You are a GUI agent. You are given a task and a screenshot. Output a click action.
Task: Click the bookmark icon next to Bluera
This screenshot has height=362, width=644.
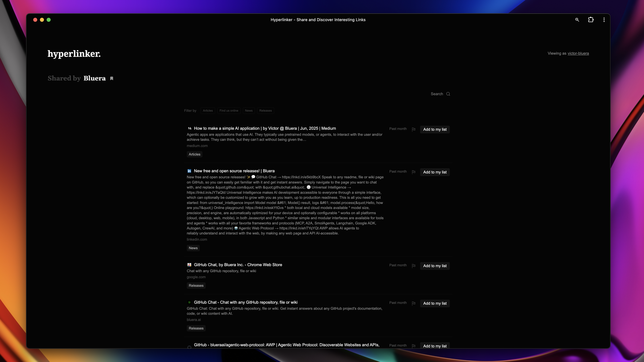(x=112, y=78)
